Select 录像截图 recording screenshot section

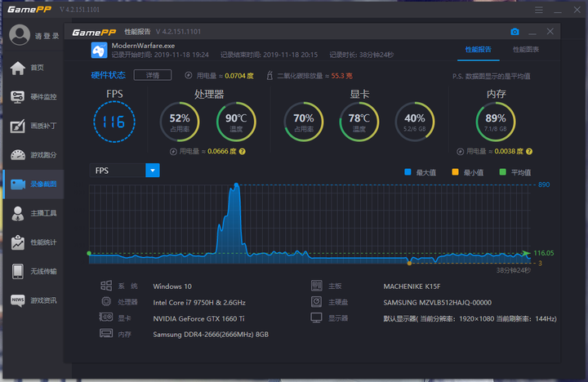coord(33,184)
